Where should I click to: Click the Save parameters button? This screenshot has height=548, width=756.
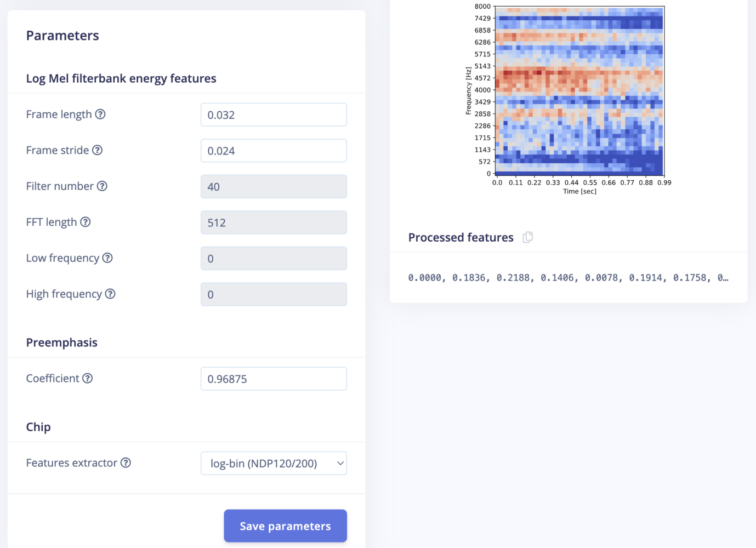tap(285, 526)
